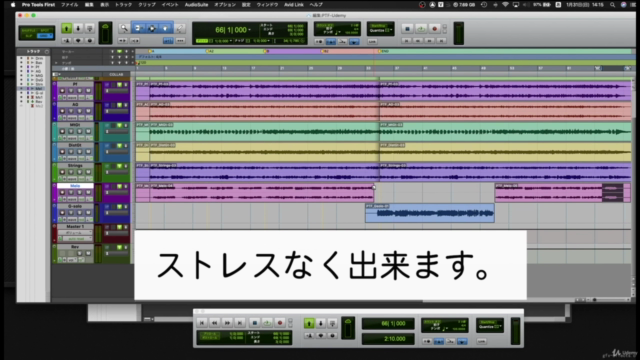Click play in floating Transport window
Screen dimensions: 640x360
(x=267, y=323)
